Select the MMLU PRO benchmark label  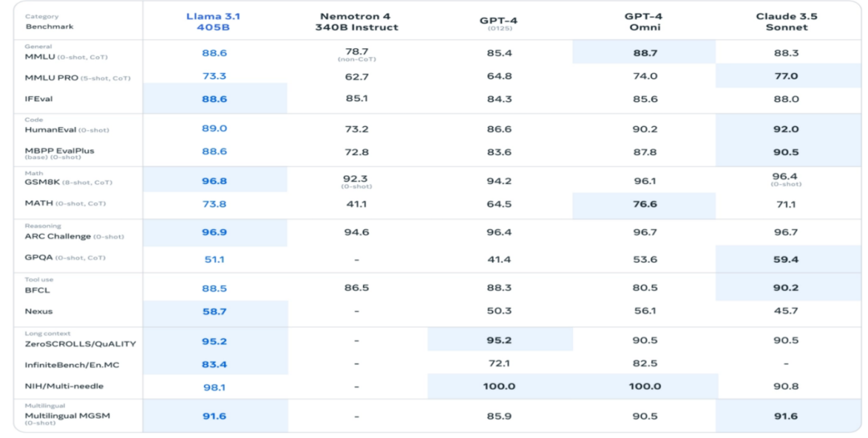pyautogui.click(x=77, y=78)
